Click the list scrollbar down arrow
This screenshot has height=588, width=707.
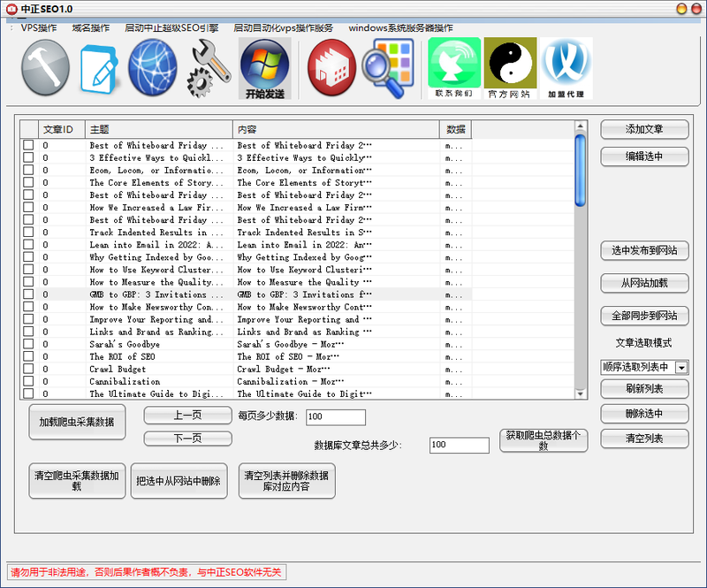tap(581, 394)
